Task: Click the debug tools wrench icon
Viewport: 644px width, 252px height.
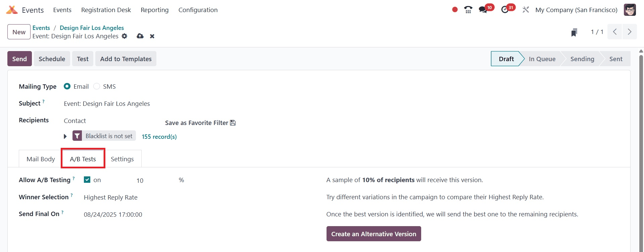Action: click(x=526, y=10)
